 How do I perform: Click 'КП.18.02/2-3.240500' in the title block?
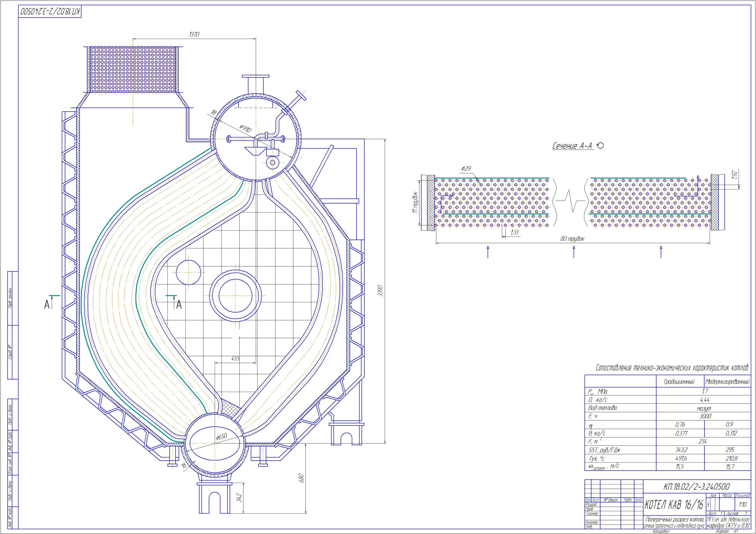click(696, 486)
